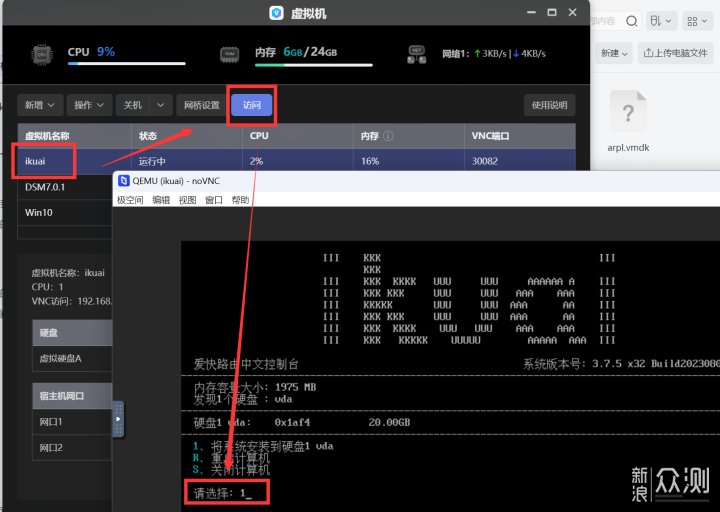Click the network adapter icon
720x512 pixels.
[x=418, y=55]
